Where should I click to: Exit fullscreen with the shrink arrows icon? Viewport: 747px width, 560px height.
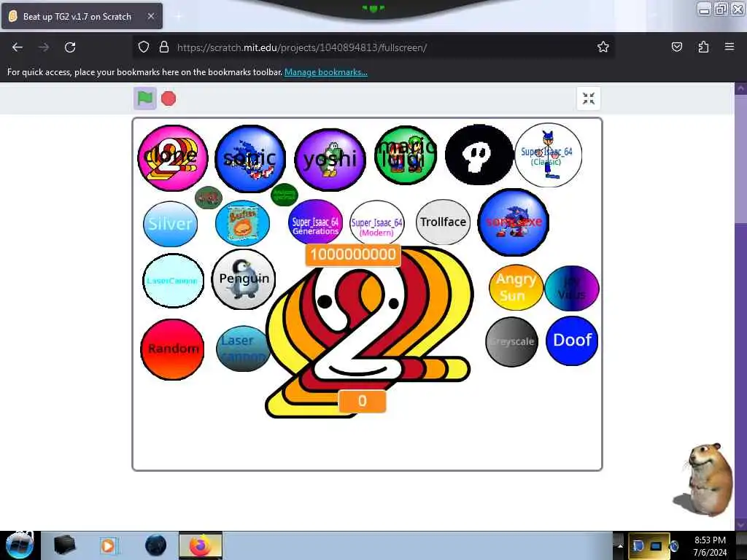coord(589,98)
